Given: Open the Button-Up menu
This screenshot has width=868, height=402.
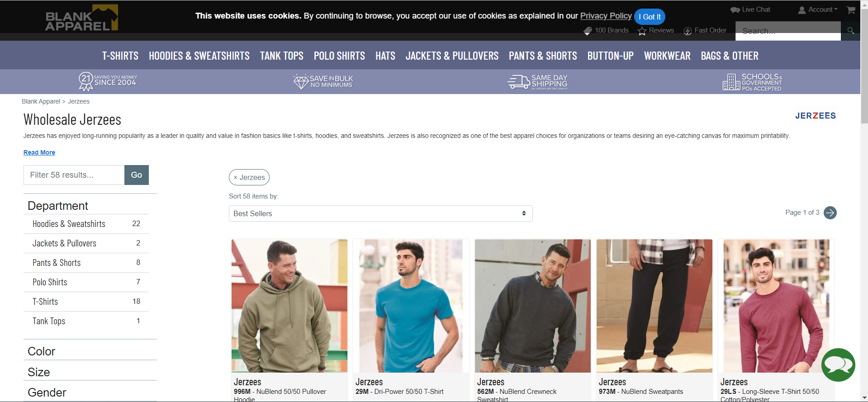Looking at the screenshot, I should (611, 56).
